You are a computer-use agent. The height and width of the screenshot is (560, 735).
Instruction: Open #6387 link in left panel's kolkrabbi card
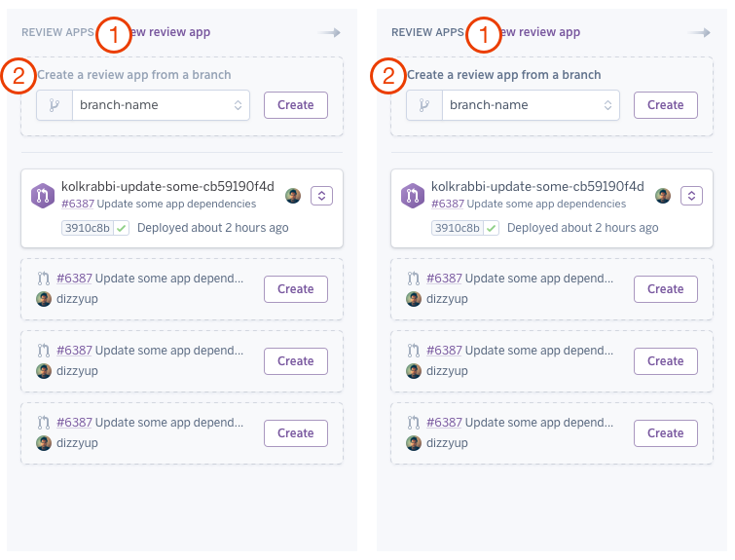(78, 204)
